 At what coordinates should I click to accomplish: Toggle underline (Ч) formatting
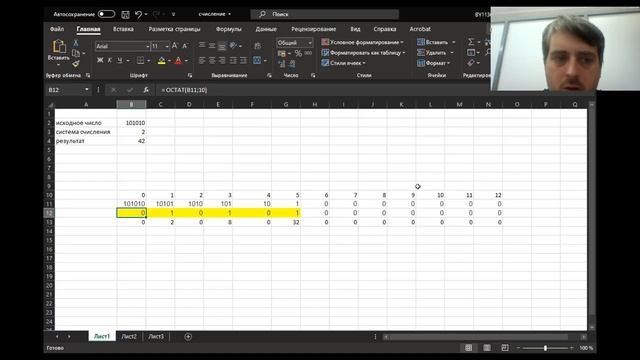(x=120, y=60)
